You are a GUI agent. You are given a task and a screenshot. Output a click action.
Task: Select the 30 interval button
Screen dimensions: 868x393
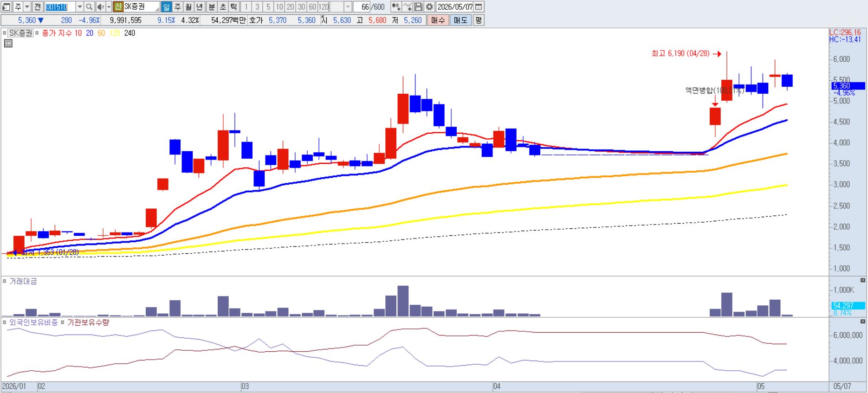(x=302, y=7)
